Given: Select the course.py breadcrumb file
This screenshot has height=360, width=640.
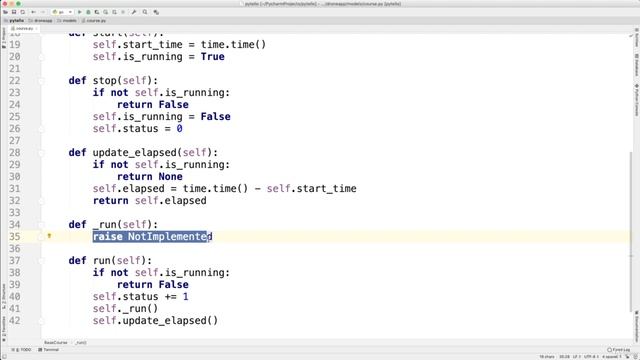Looking at the screenshot, I should click(x=93, y=20).
